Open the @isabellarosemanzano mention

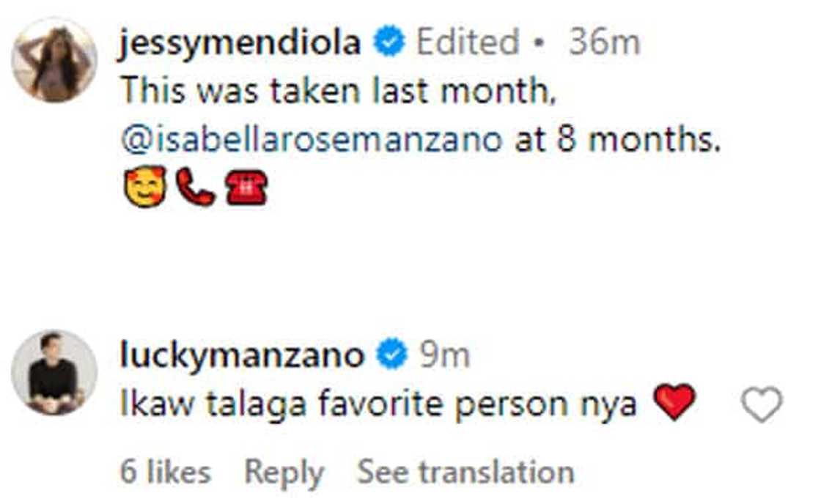311,138
